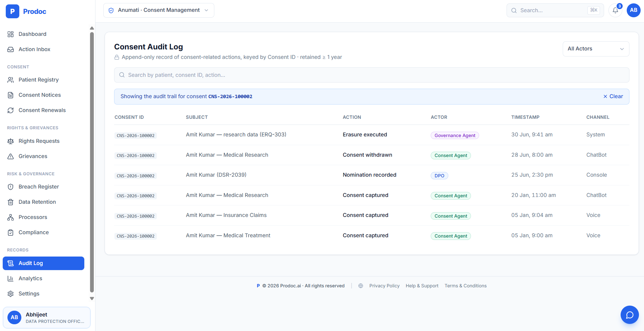Image resolution: width=644 pixels, height=331 pixels.
Task: Click the TIMESTAMP column header
Action: (x=525, y=117)
